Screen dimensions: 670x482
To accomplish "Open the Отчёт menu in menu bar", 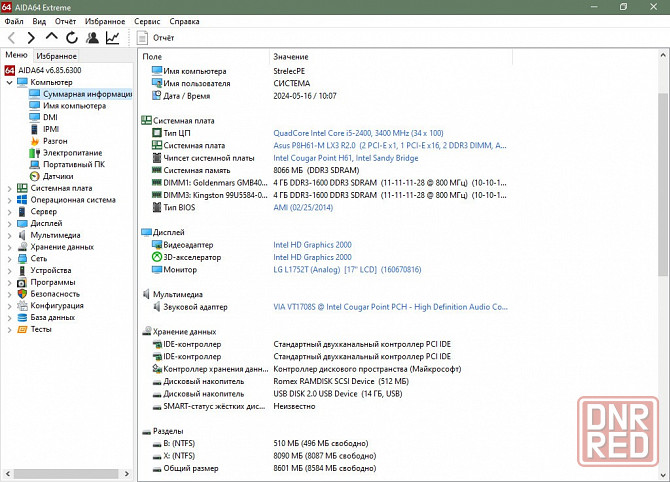I will click(x=65, y=21).
